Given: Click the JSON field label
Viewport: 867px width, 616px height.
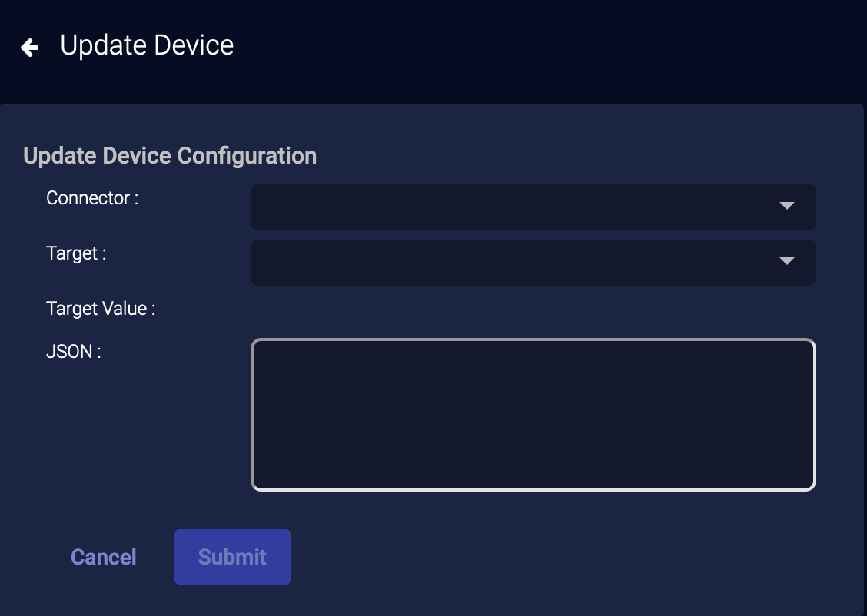Looking at the screenshot, I should coord(74,352).
